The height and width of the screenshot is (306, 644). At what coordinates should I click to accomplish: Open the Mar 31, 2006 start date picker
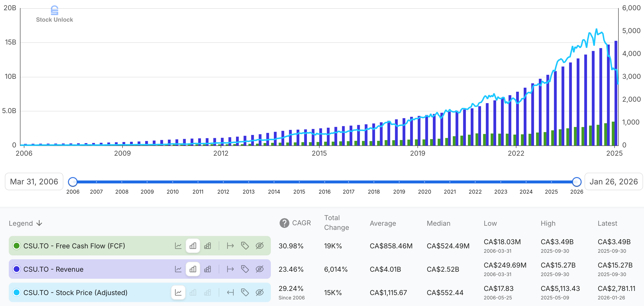point(34,181)
